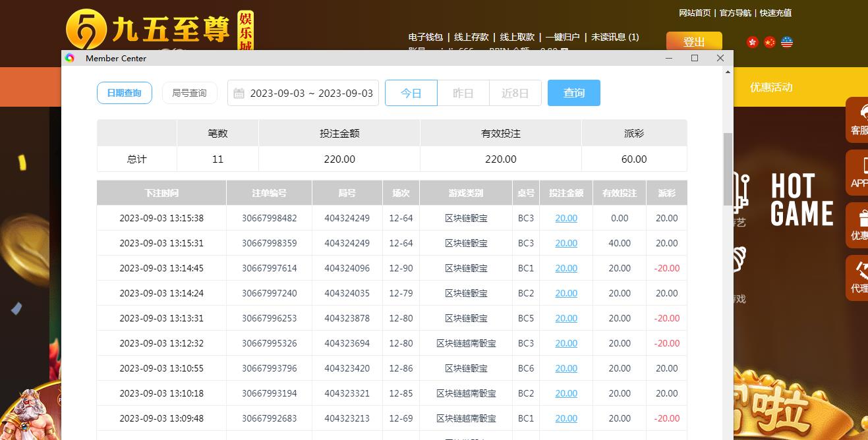Open the date range picker field
Screen dimensions: 868x440
point(310,93)
